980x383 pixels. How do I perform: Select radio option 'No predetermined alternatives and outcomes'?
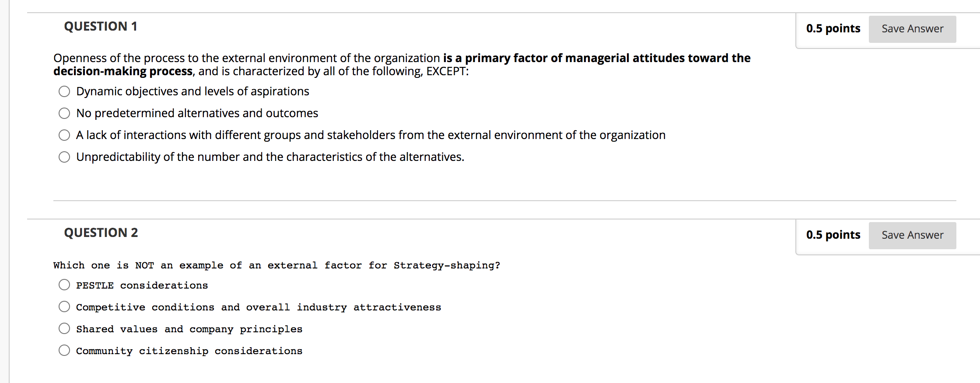coord(64,113)
